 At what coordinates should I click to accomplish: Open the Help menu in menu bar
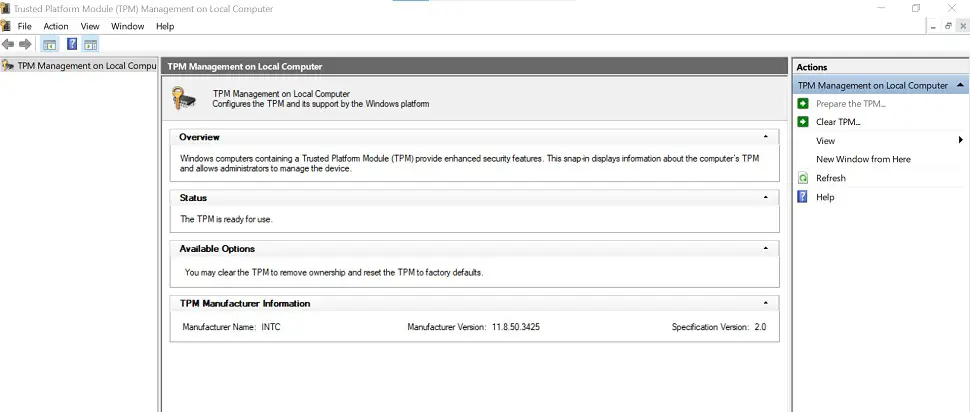165,26
